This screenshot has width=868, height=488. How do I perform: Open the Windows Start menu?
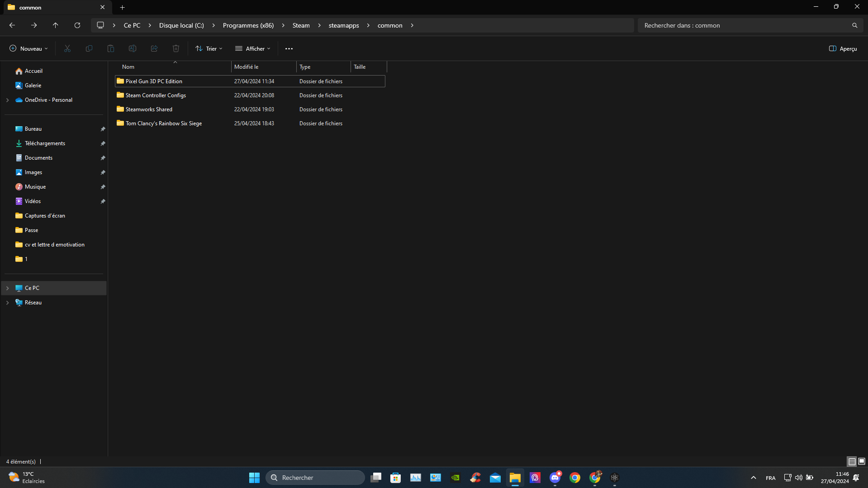255,478
